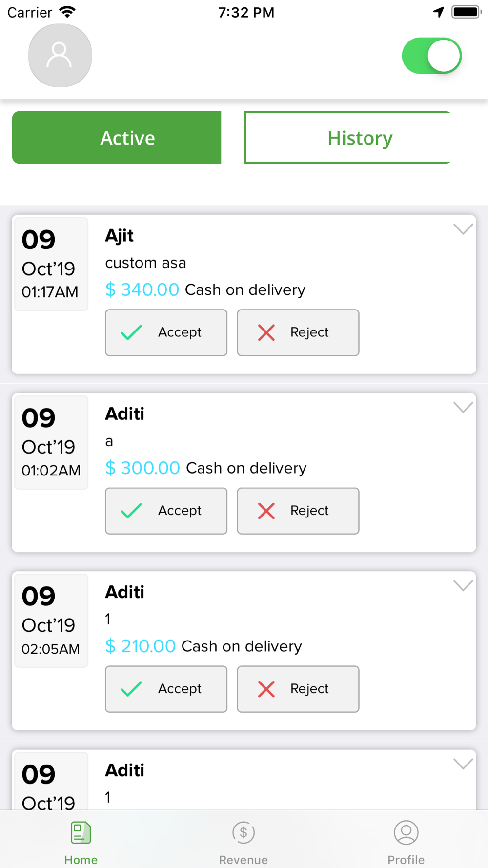Accept Aditi's $210.00 order
Viewport: 488px width, 868px height.
coord(166,689)
